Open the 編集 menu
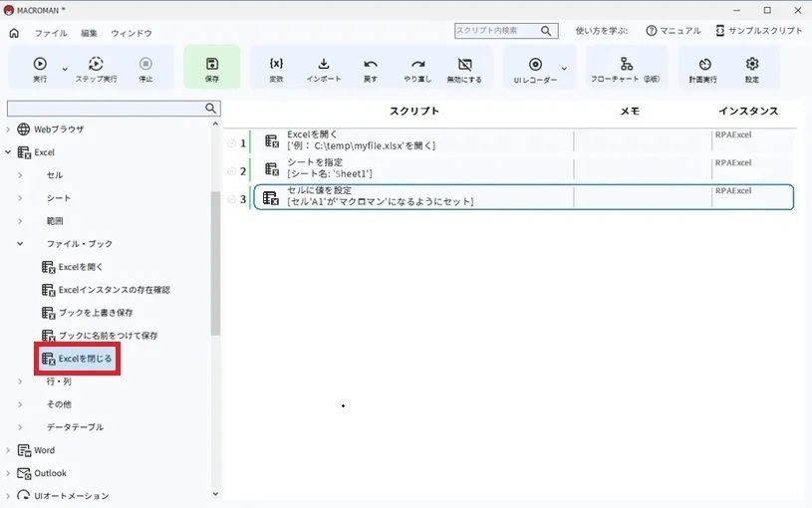The width and height of the screenshot is (812, 508). point(89,33)
